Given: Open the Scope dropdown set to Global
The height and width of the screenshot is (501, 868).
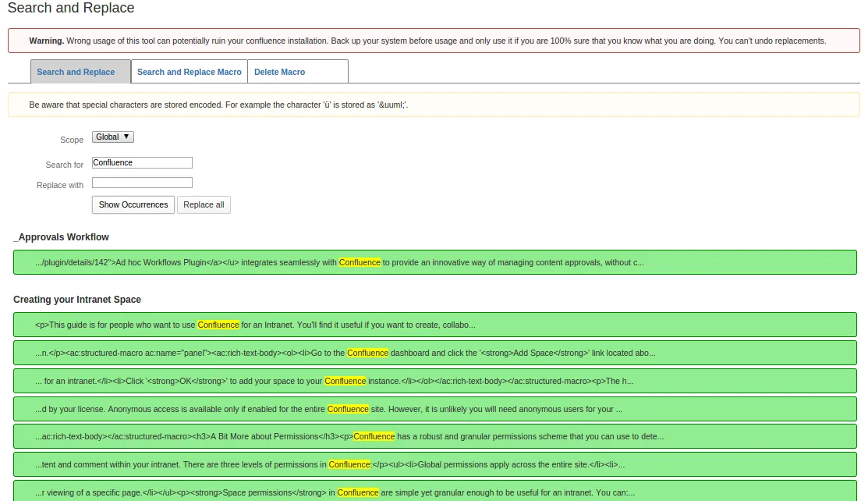Looking at the screenshot, I should point(113,137).
